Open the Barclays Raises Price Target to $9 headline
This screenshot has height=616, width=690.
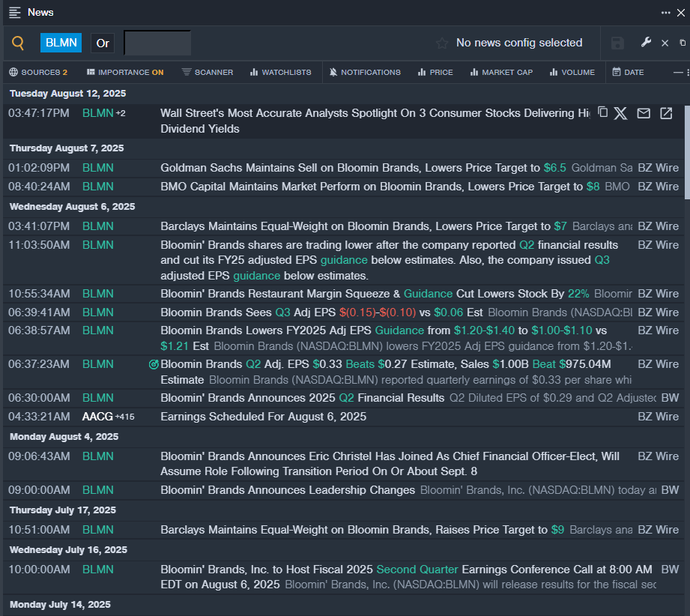(362, 530)
